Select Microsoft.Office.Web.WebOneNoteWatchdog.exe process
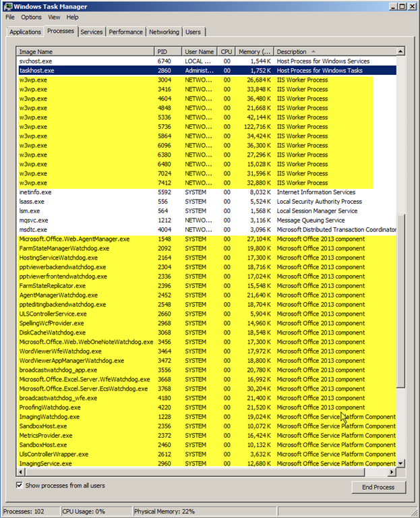This screenshot has width=420, height=518. [207, 342]
